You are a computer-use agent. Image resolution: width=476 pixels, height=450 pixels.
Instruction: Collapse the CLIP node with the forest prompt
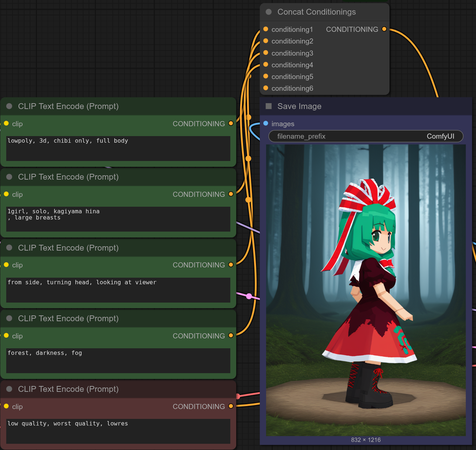pos(10,318)
